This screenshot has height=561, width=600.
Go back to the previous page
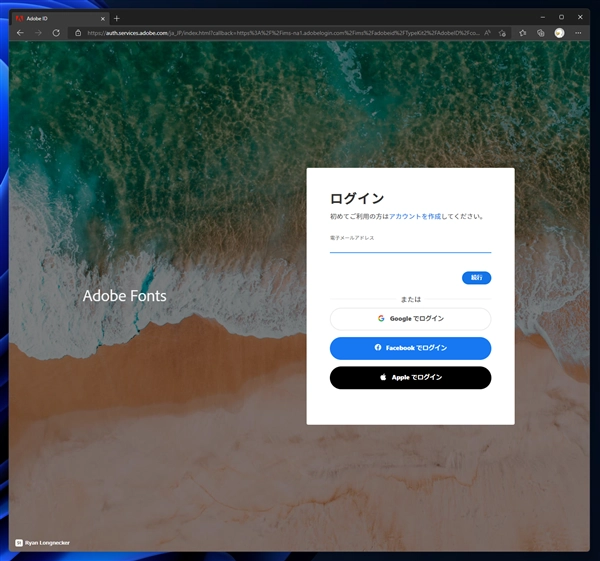(20, 33)
